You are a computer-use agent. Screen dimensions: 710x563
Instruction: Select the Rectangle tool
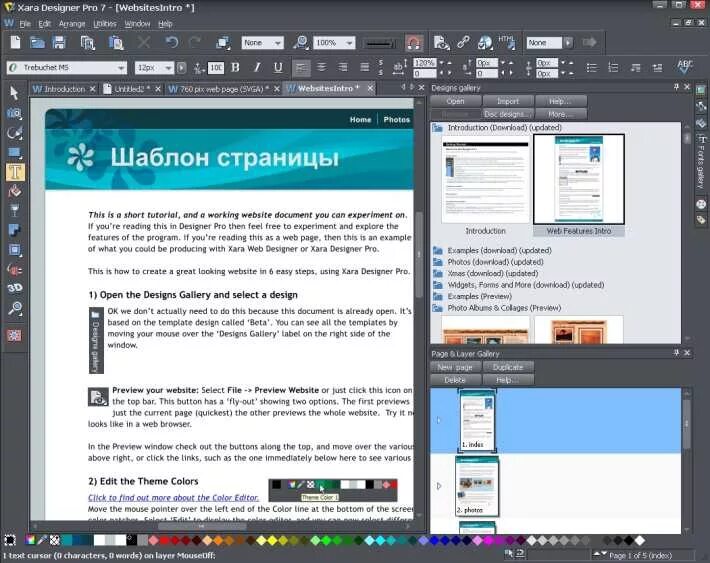(x=14, y=152)
